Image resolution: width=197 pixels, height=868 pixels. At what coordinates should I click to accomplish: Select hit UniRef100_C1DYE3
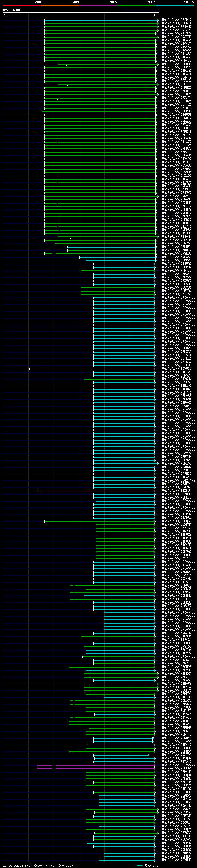177,84
